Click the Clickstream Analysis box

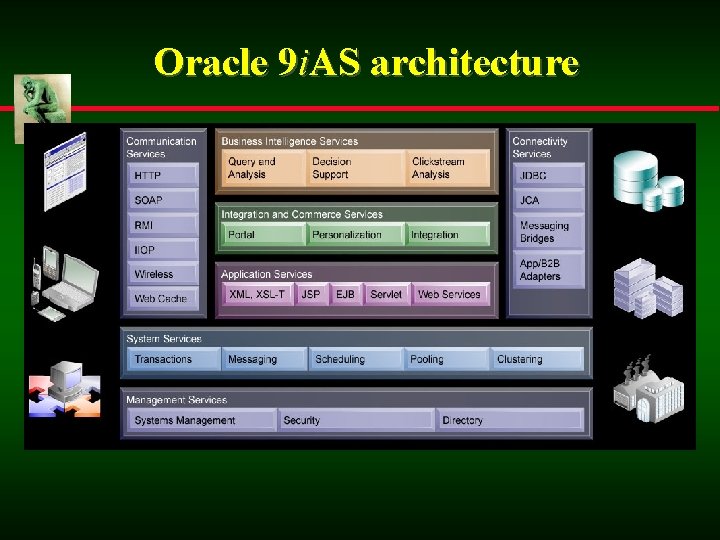pyautogui.click(x=448, y=168)
